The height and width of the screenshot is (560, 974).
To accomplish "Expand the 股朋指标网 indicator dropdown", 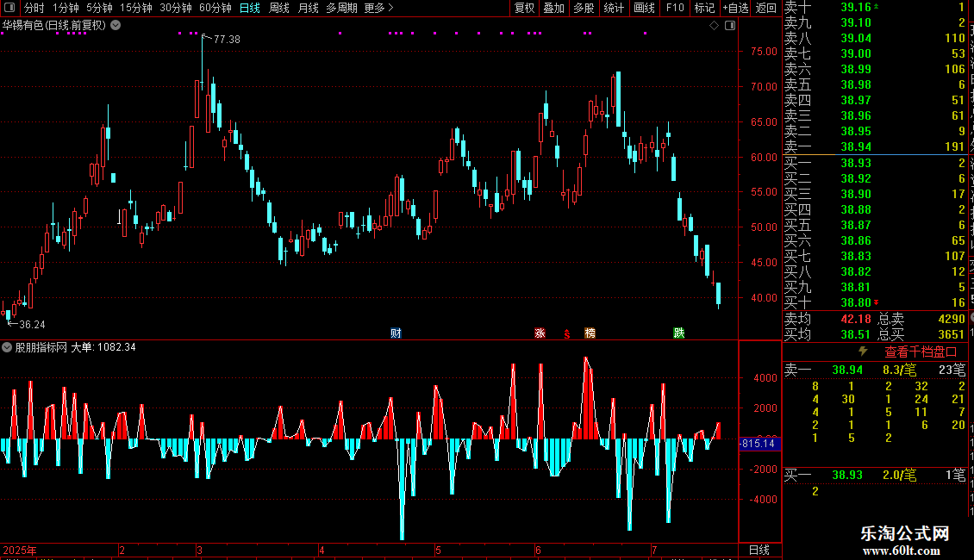I will [x=7, y=347].
